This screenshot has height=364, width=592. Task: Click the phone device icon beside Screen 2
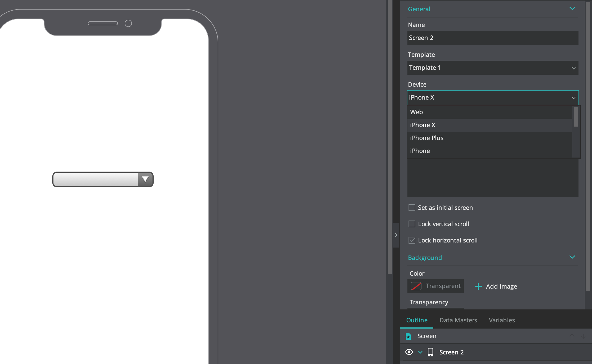coord(430,352)
